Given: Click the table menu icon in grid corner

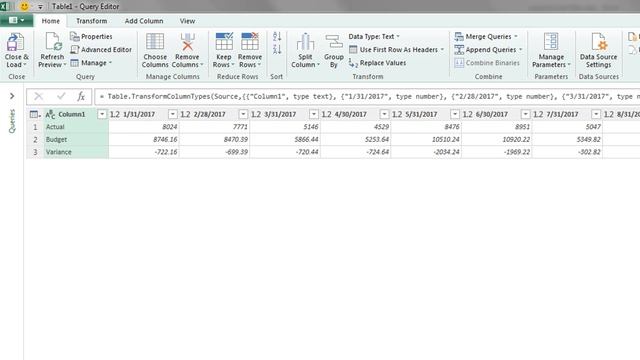Looking at the screenshot, I should click(x=35, y=115).
